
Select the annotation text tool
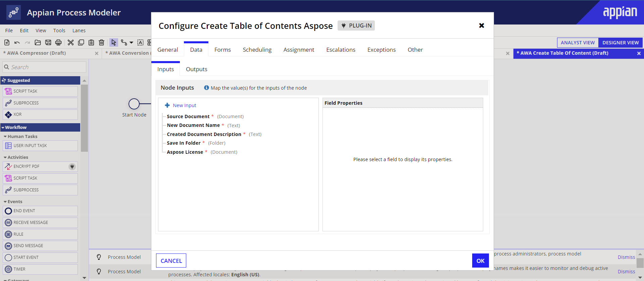click(141, 43)
